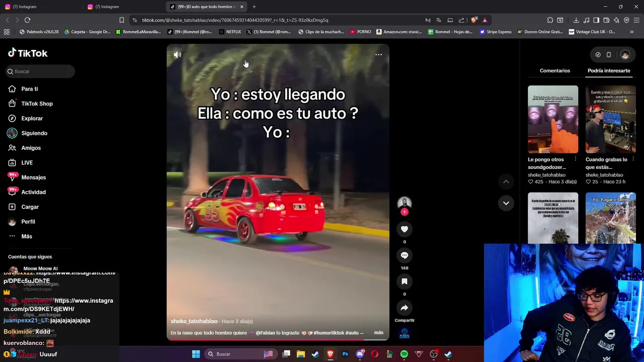Open Brave Wallet icon
The image size is (644, 362).
606,20
